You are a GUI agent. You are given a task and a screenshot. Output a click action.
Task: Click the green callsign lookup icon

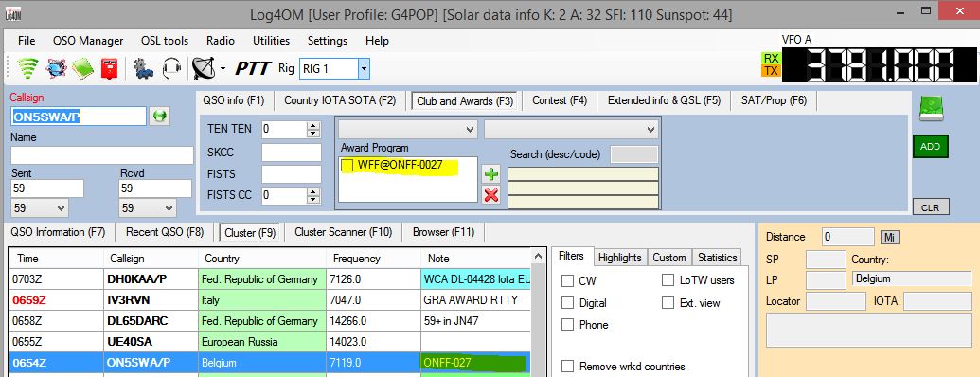pos(160,117)
